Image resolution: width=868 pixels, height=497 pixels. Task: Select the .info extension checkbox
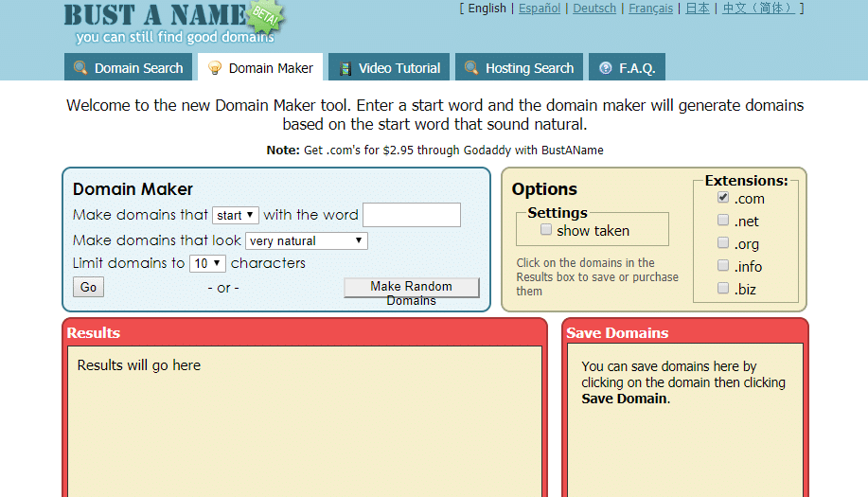pos(723,265)
